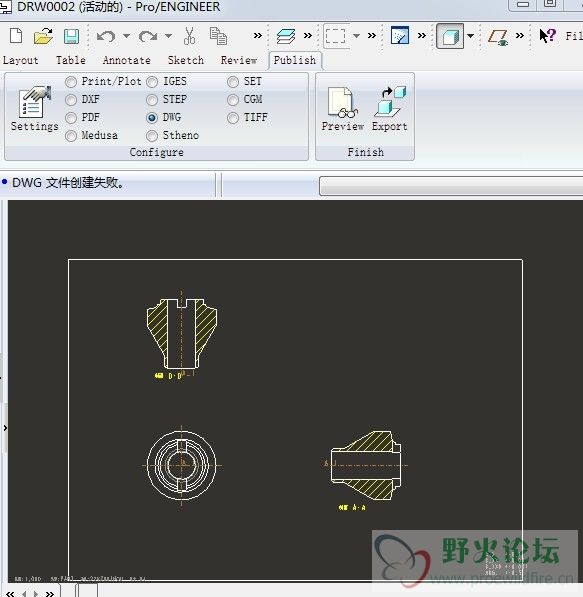Expand the undo history dropdown arrow
The image size is (583, 597).
(x=126, y=36)
